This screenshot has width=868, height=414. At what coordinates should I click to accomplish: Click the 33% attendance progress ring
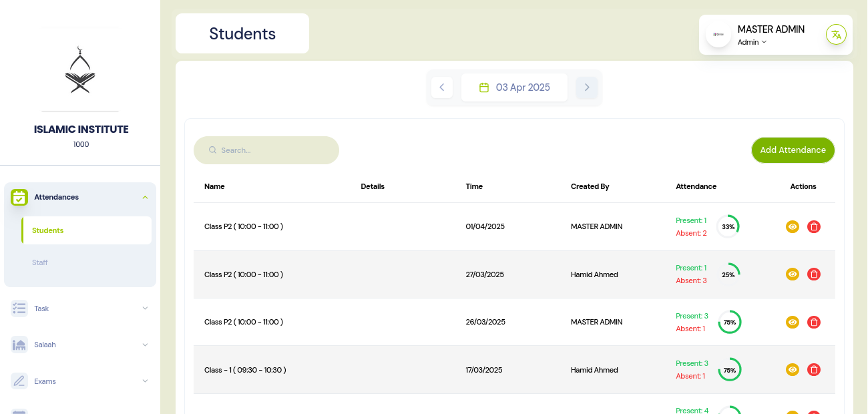tap(728, 227)
